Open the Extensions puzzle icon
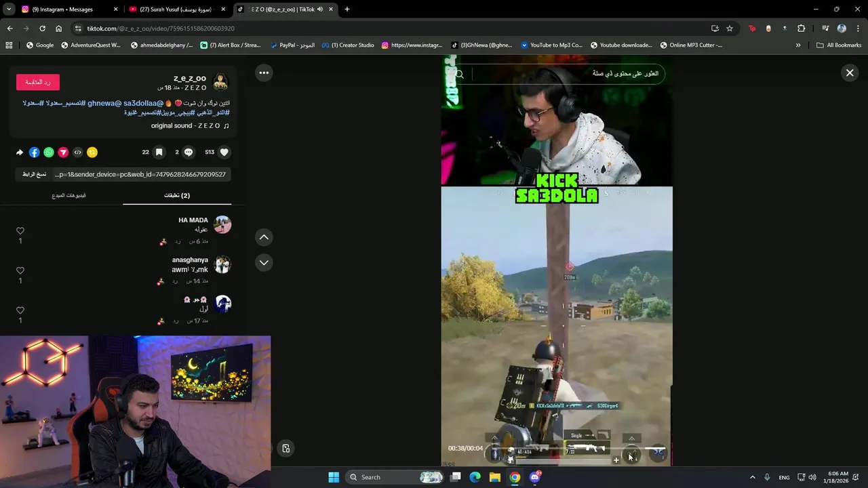This screenshot has width=868, height=488. [801, 28]
